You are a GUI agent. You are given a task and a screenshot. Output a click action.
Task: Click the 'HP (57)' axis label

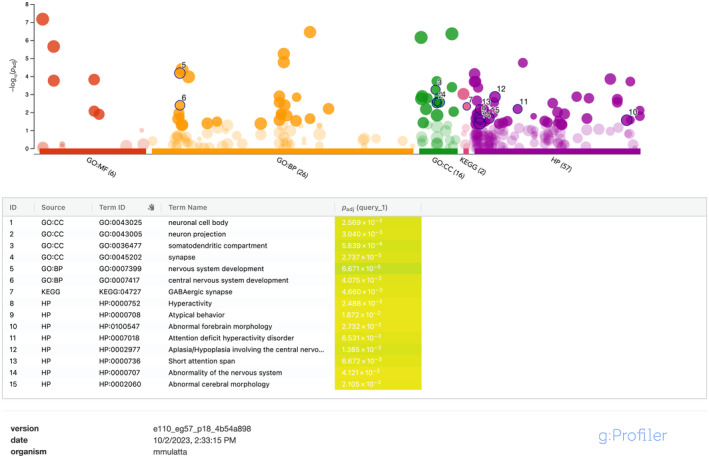561,164
